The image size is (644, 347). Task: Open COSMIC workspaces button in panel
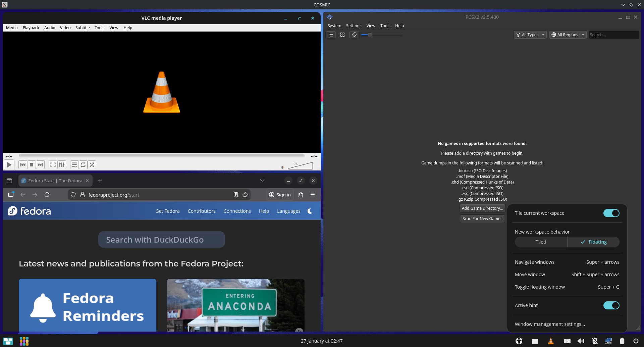pos(8,341)
